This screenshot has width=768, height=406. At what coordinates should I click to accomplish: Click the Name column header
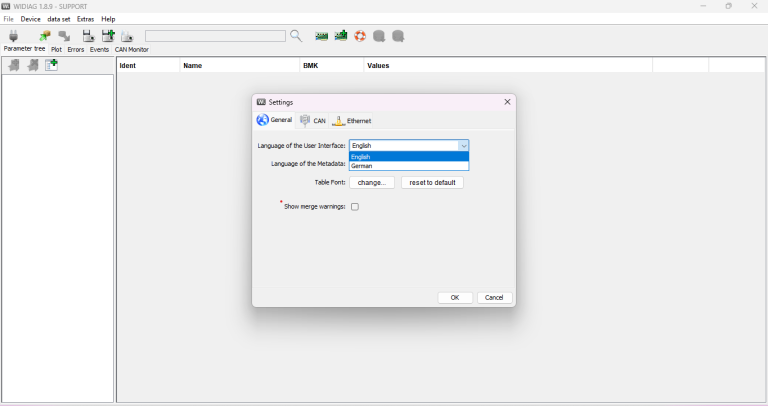click(x=240, y=66)
